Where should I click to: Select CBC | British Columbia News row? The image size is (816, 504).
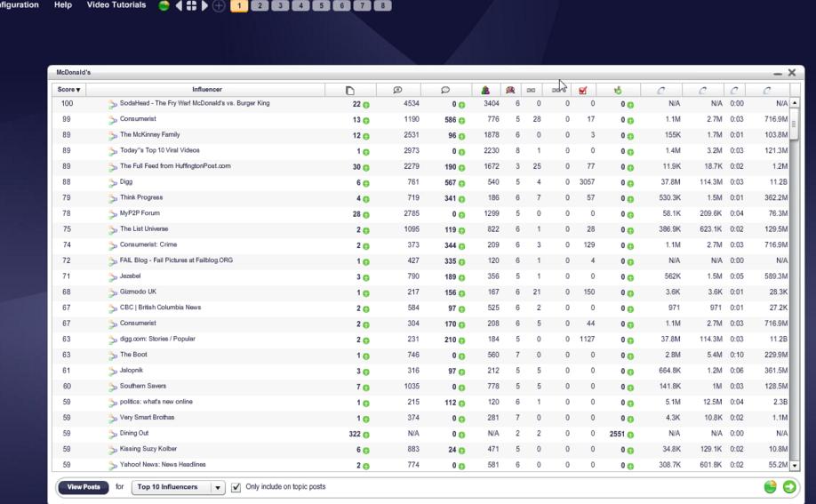point(160,308)
